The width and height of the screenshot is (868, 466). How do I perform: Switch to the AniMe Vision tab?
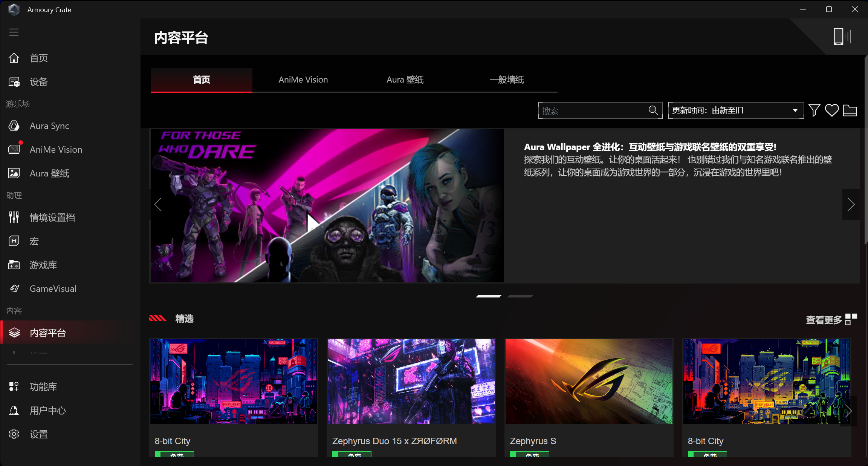[x=303, y=80]
